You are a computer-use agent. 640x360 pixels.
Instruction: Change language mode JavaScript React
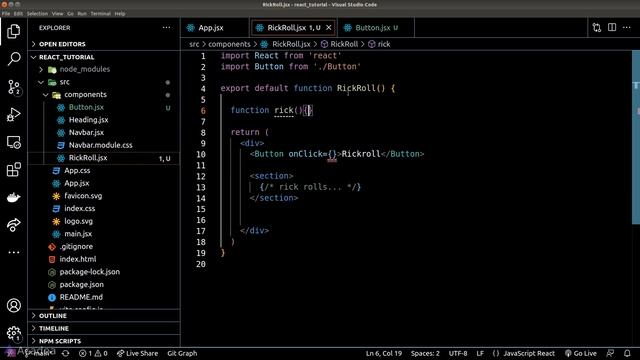point(524,353)
